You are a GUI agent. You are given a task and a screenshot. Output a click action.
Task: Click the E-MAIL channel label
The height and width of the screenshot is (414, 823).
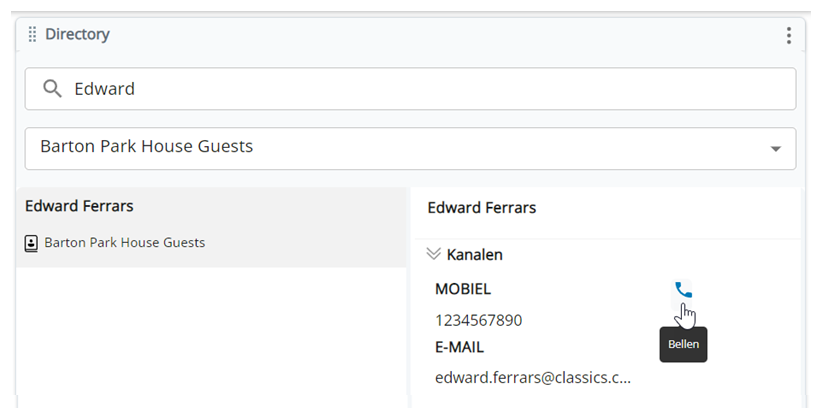(x=459, y=347)
